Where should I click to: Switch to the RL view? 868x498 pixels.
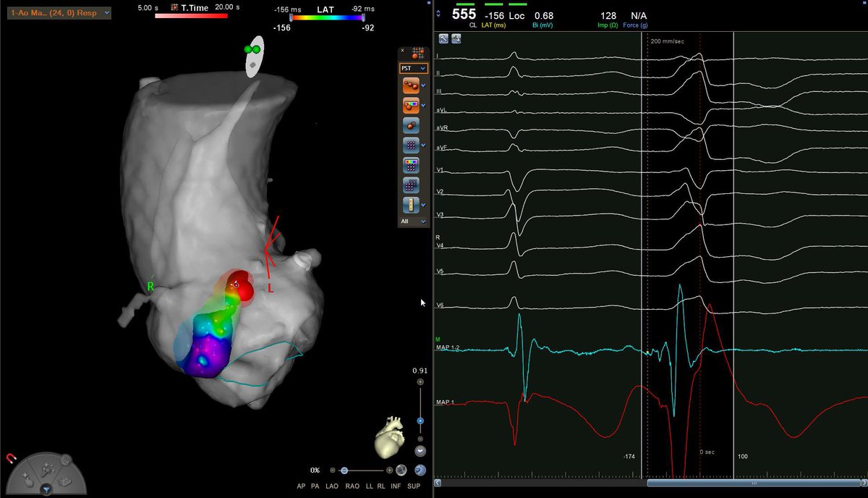tap(382, 486)
